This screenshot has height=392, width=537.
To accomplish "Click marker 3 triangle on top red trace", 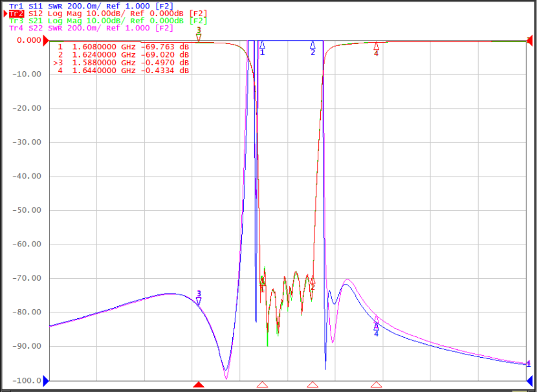I will tap(199, 38).
